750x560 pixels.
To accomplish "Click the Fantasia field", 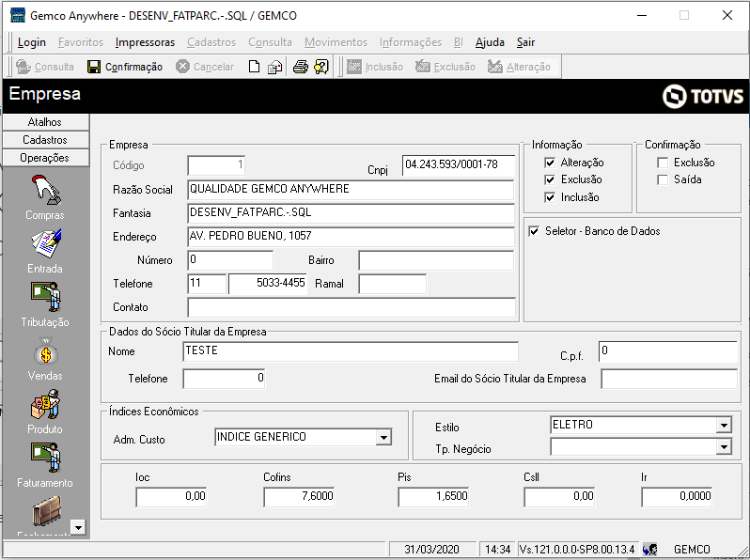I will (x=351, y=213).
